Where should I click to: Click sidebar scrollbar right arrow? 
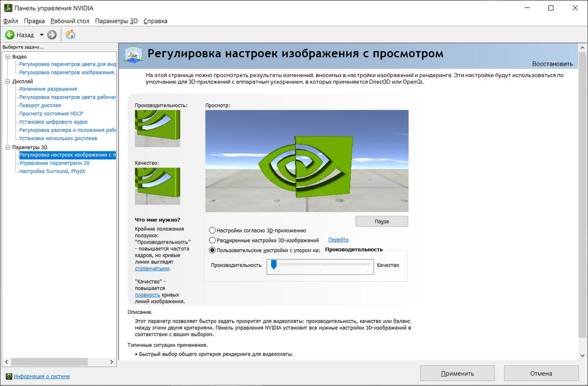pos(112,361)
